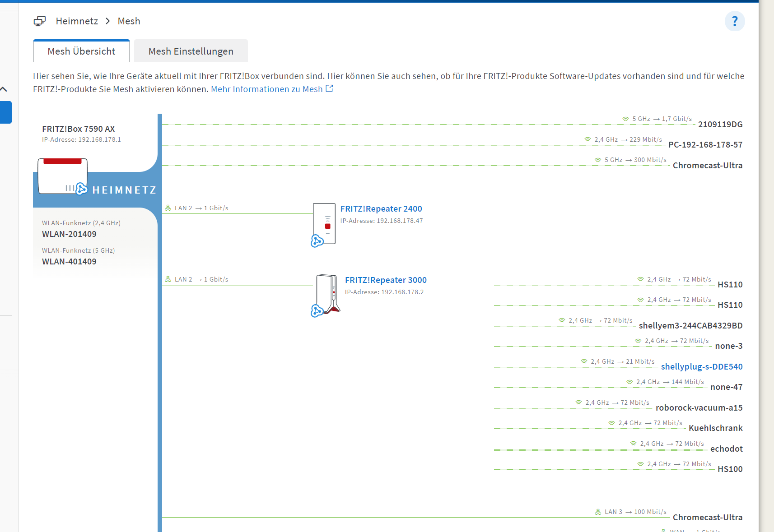
Task: Click the Mesh badge on the FRITZ!Box image
Action: pos(81,189)
